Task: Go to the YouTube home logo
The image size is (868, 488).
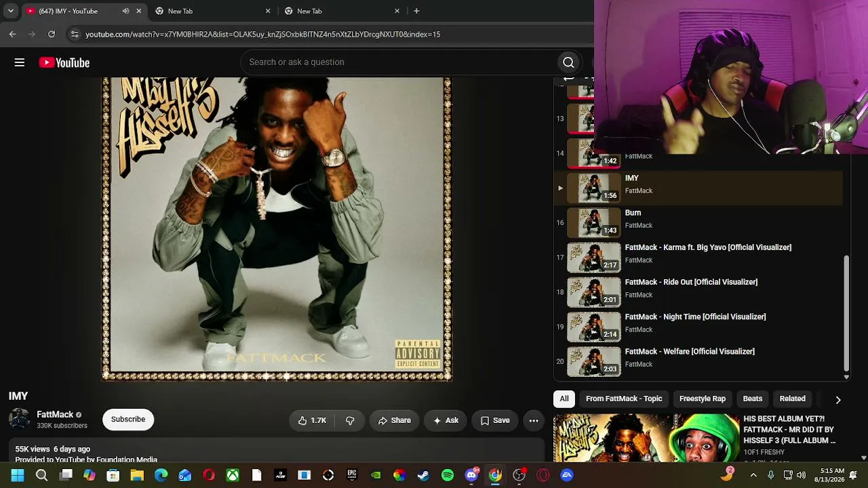Action: point(64,62)
